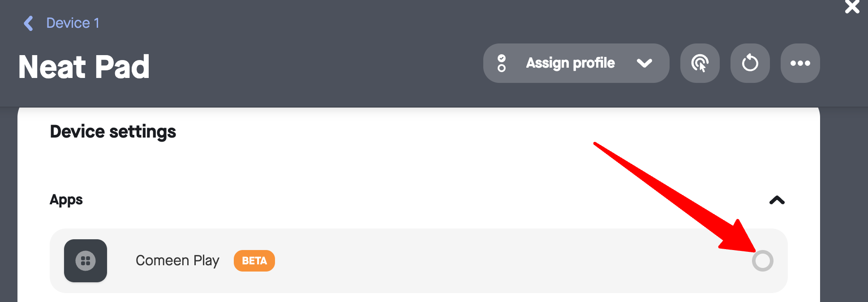This screenshot has height=302, width=868.
Task: Click the four-square glyph inside the app tile
Action: [x=86, y=261]
